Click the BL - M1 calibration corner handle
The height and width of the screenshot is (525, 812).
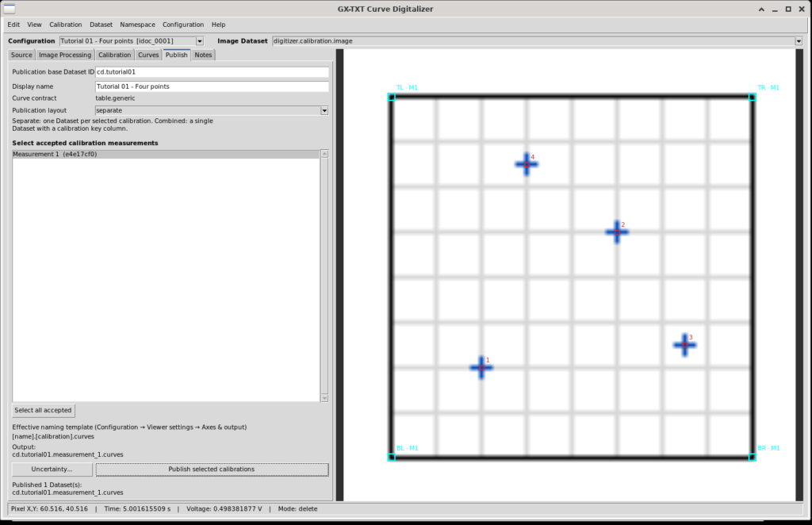392,457
